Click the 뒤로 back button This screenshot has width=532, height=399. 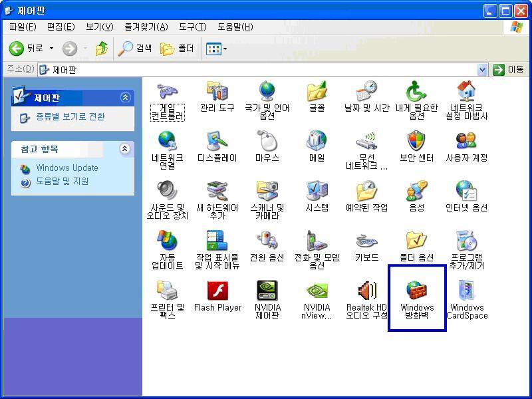coord(26,49)
